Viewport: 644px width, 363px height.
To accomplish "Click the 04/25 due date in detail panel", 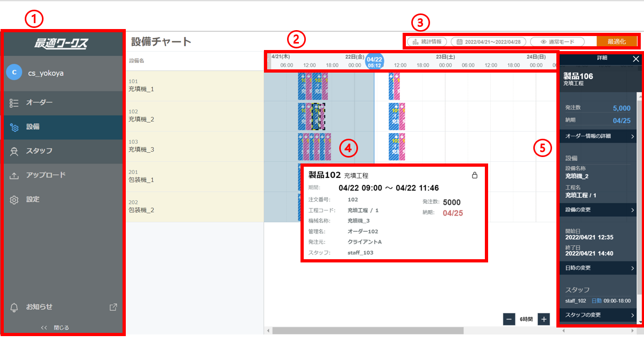I will coord(621,121).
